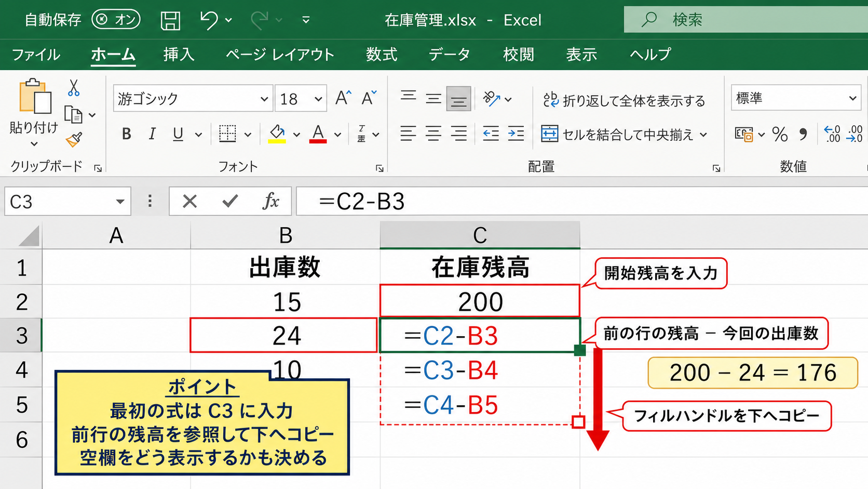Image resolution: width=868 pixels, height=489 pixels.
Task: Click the Decrease Indent icon
Action: (491, 134)
